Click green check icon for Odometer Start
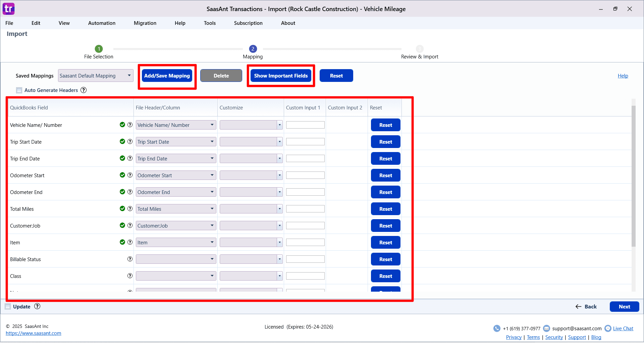The width and height of the screenshot is (644, 343). [122, 175]
